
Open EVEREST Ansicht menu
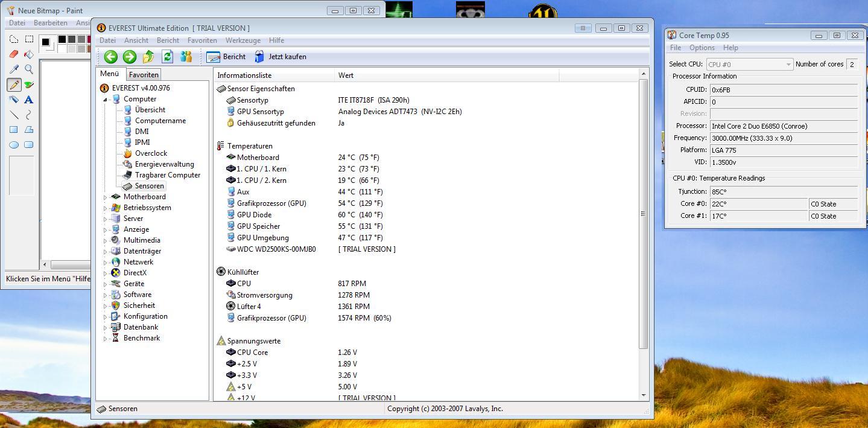[x=136, y=40]
